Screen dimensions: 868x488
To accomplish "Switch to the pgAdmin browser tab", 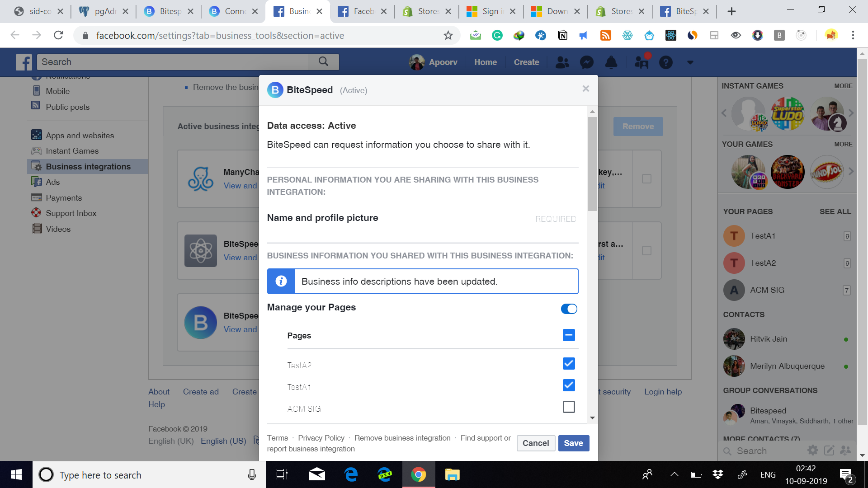I will click(x=103, y=11).
